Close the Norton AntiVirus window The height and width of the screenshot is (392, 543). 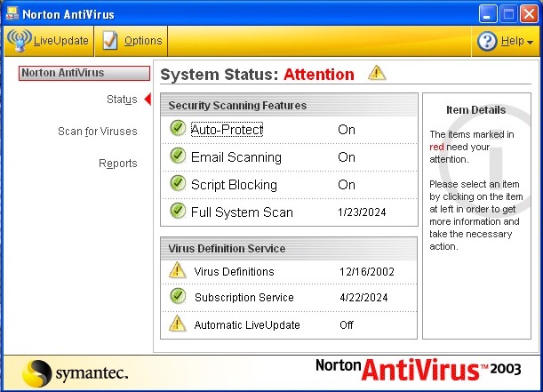pyautogui.click(x=530, y=14)
